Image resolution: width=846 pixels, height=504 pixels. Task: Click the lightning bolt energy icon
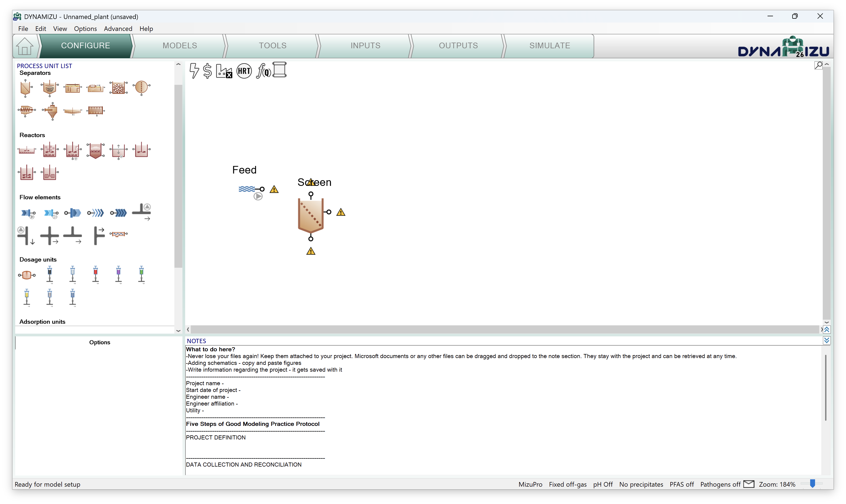pyautogui.click(x=194, y=71)
